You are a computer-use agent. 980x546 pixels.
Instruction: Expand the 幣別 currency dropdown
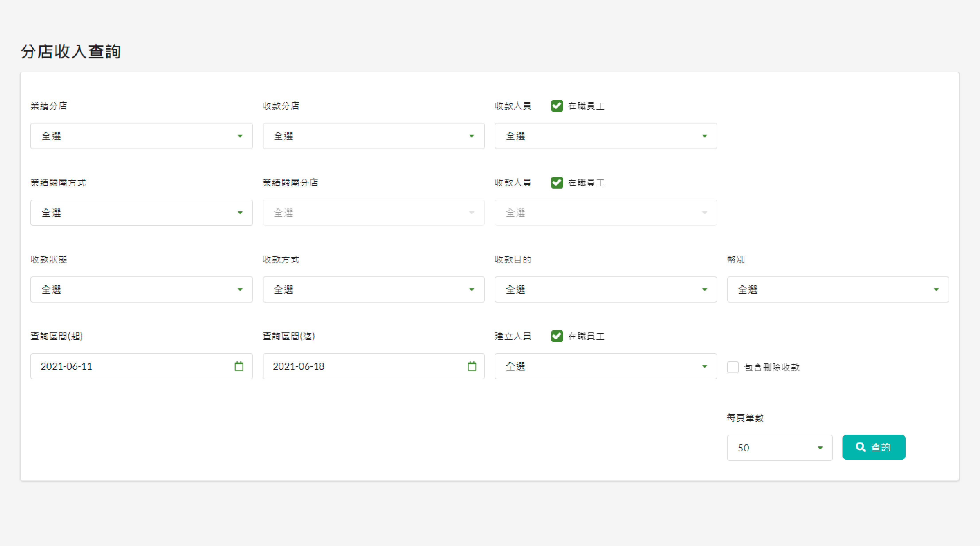pyautogui.click(x=838, y=290)
